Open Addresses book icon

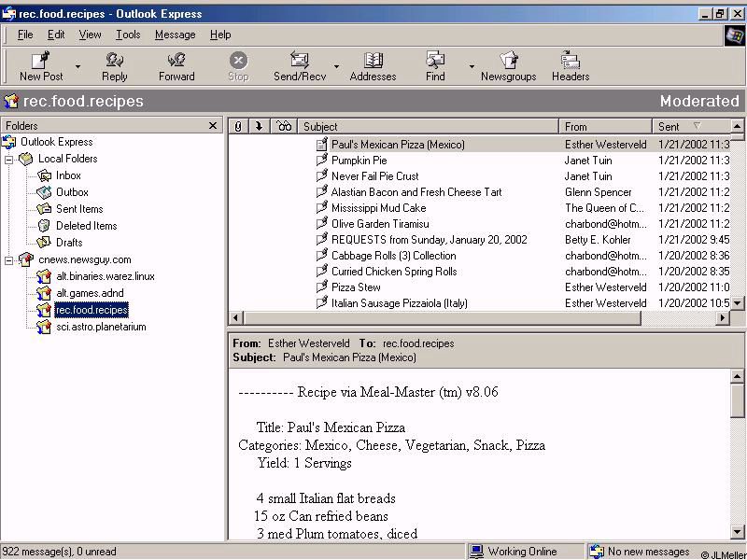(373, 61)
